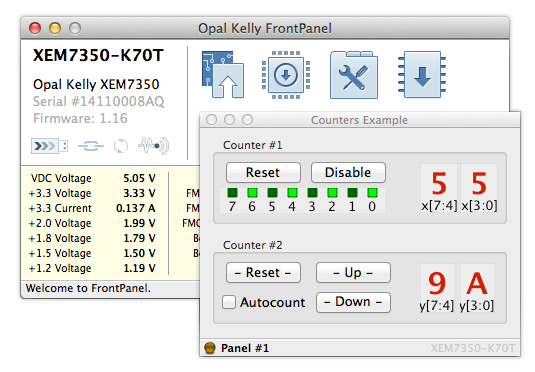
Task: Click the Disable button for Counter #1
Action: 348,172
